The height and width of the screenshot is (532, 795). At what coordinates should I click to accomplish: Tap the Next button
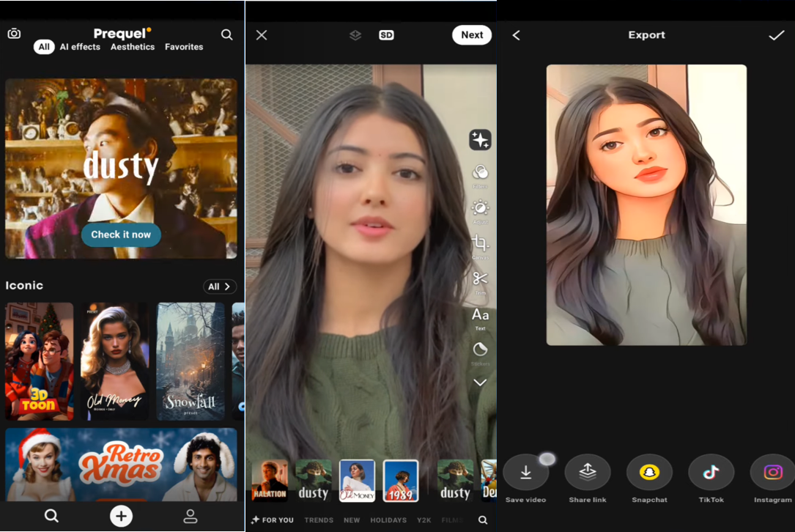(472, 35)
